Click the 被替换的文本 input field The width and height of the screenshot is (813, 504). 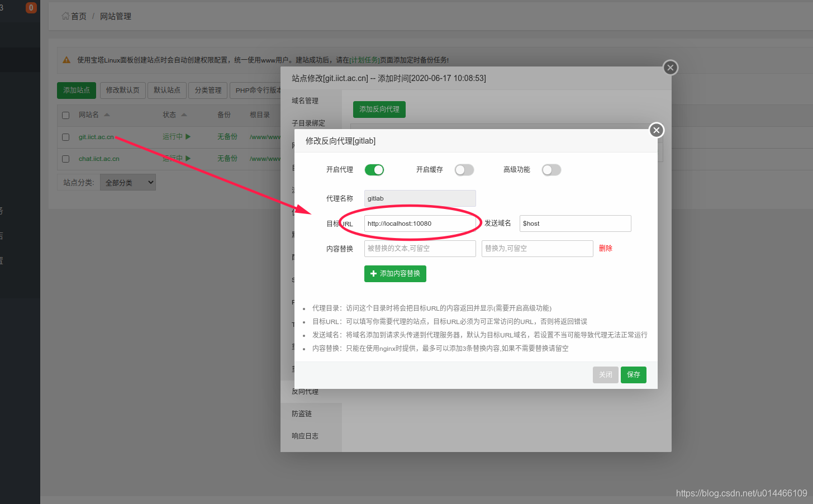click(x=420, y=249)
